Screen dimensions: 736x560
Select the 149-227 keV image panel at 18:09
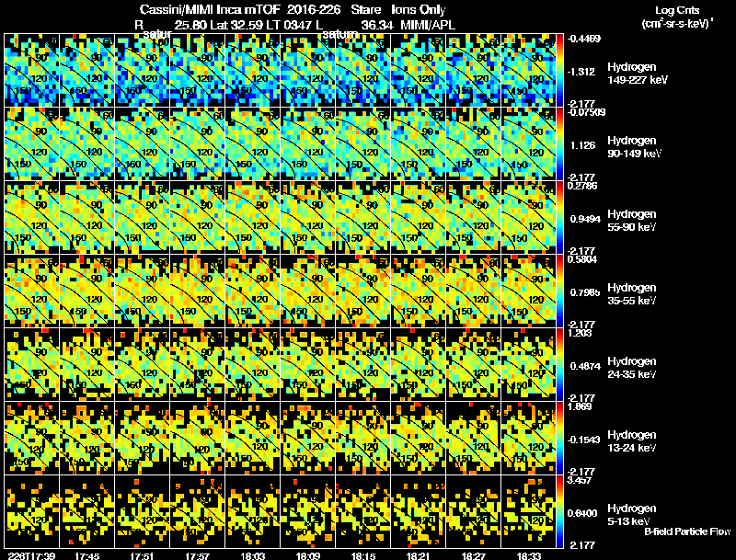coord(308,70)
